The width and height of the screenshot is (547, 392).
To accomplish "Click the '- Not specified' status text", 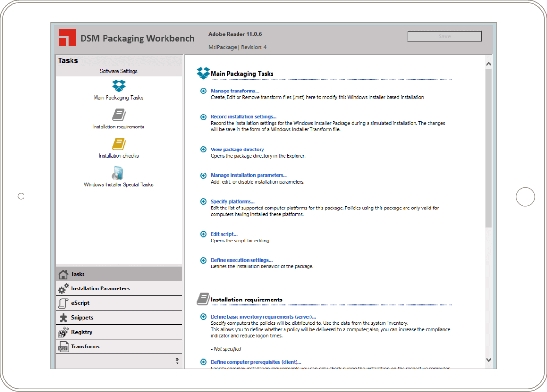I will 226,349.
